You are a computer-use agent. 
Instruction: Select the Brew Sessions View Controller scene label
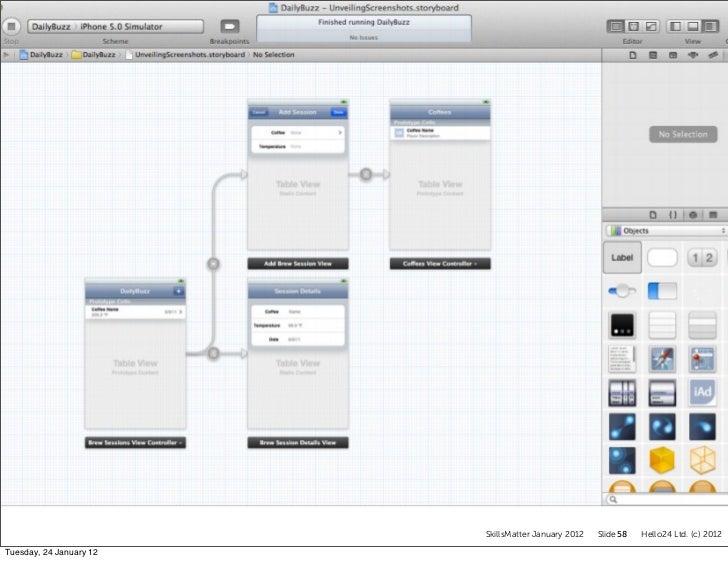click(135, 443)
